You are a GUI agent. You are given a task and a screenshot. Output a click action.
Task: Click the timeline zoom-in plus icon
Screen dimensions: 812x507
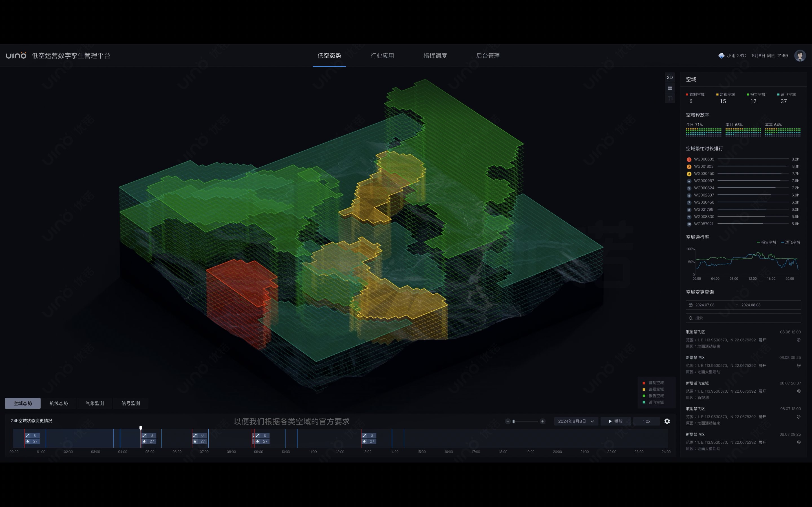click(542, 421)
